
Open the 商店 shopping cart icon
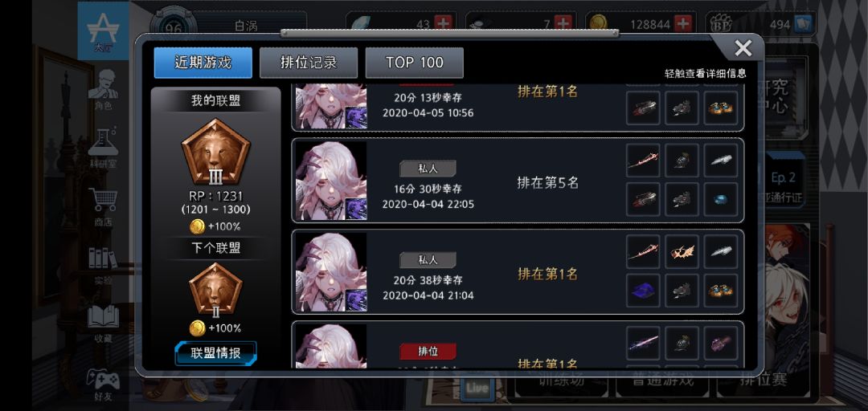point(103,206)
